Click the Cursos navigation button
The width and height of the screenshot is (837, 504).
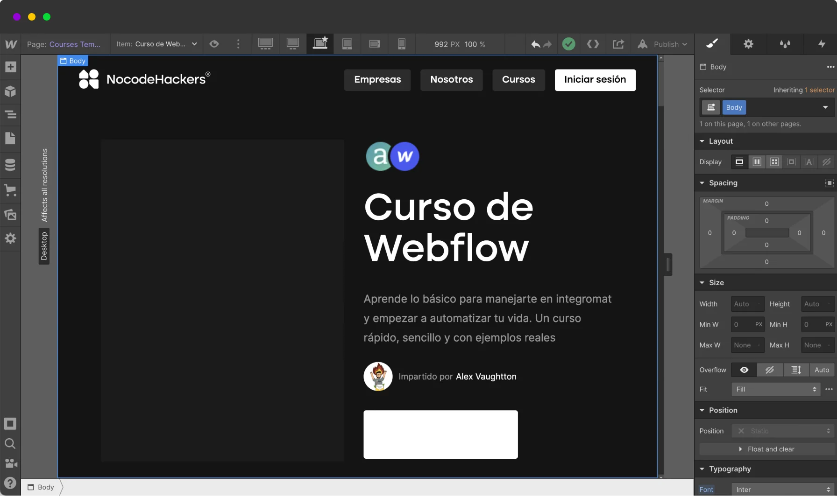(518, 80)
